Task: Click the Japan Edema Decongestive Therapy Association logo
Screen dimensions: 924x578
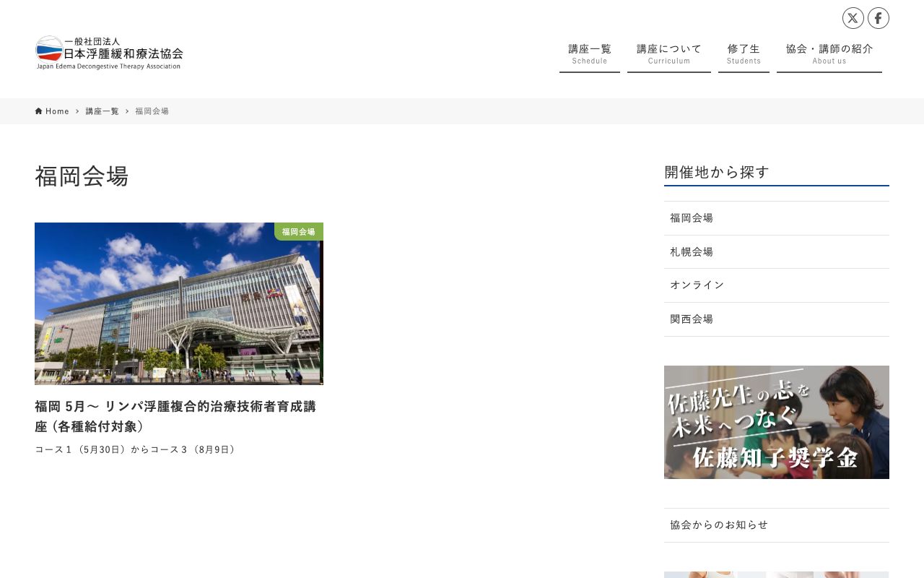Action: (109, 52)
